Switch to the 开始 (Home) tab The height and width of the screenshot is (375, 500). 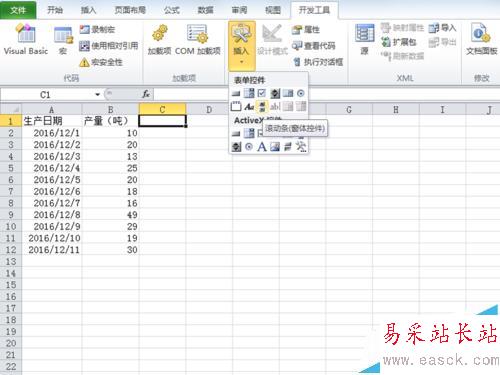tap(55, 10)
